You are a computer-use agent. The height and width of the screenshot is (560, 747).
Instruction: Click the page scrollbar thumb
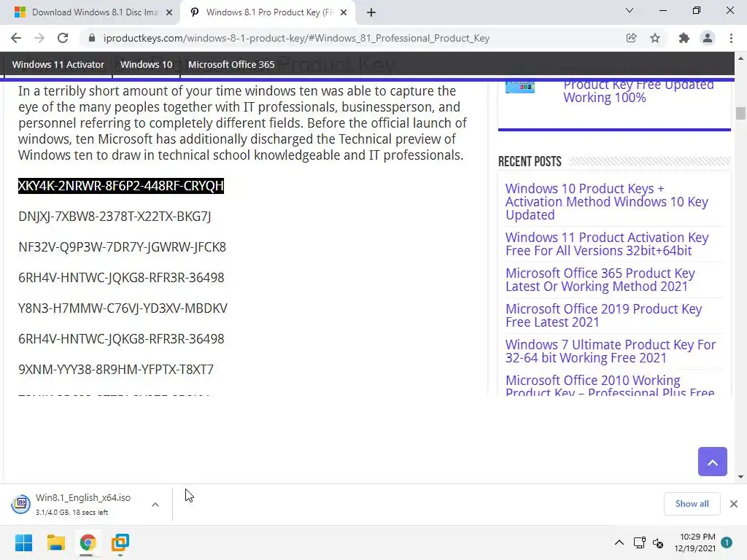(740, 113)
